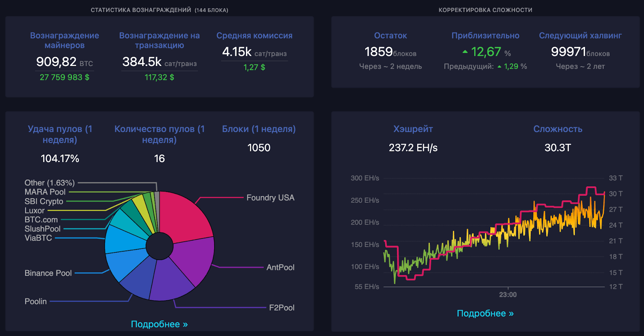Image resolution: width=644 pixels, height=336 pixels.
Task: Click the Luxor pie label
Action: click(34, 210)
